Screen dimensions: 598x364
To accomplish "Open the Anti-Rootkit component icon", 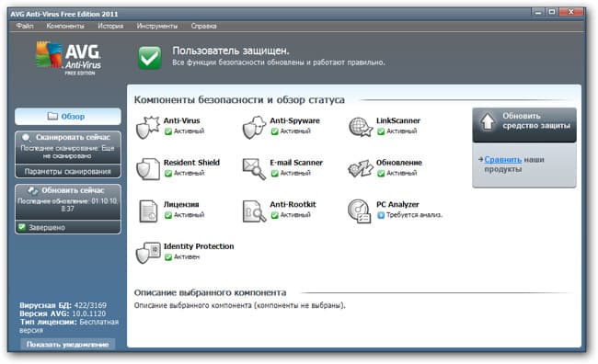I will 254,211.
